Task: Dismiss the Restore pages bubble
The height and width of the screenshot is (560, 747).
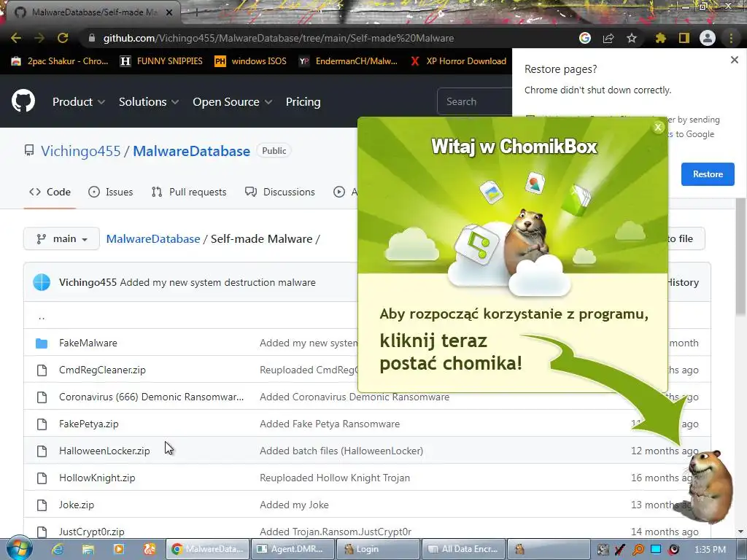Action: [735, 60]
